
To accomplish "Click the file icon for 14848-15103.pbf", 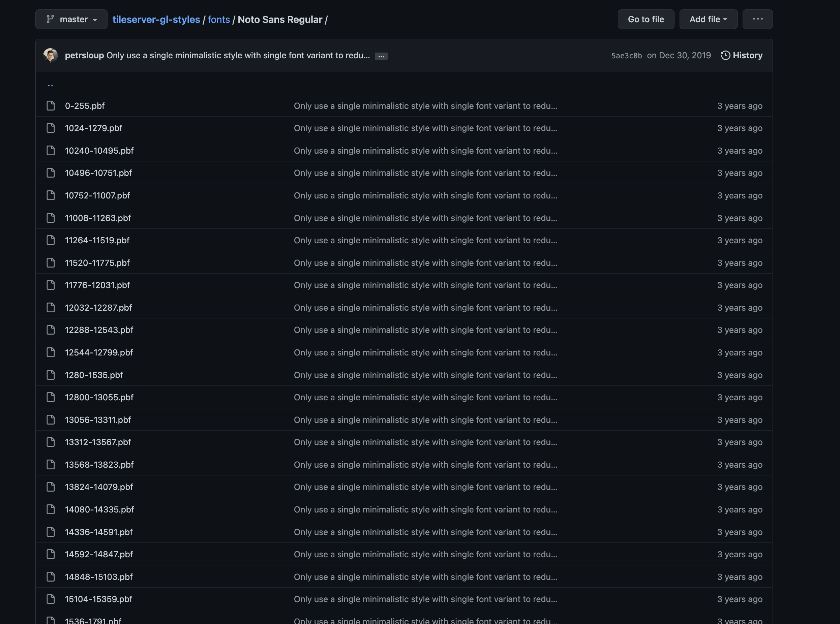I will [51, 577].
